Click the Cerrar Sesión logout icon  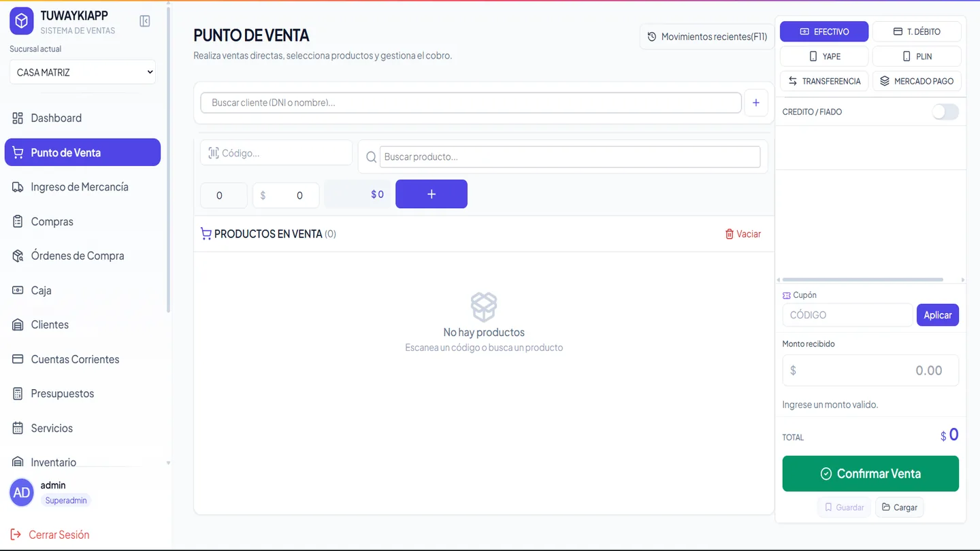point(16,535)
